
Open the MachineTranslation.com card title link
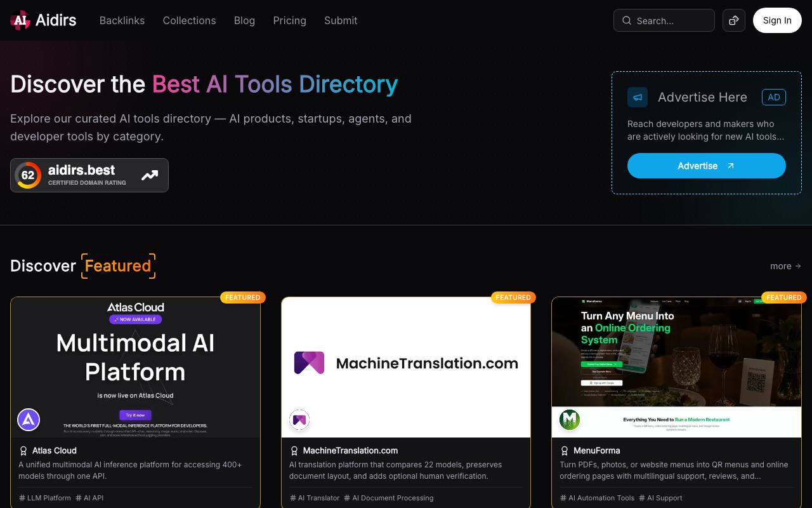pos(350,451)
